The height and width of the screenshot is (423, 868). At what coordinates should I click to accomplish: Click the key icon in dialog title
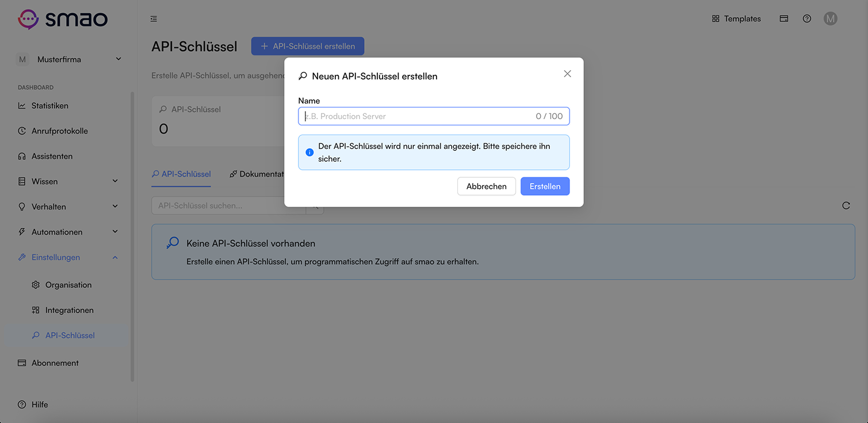(303, 76)
